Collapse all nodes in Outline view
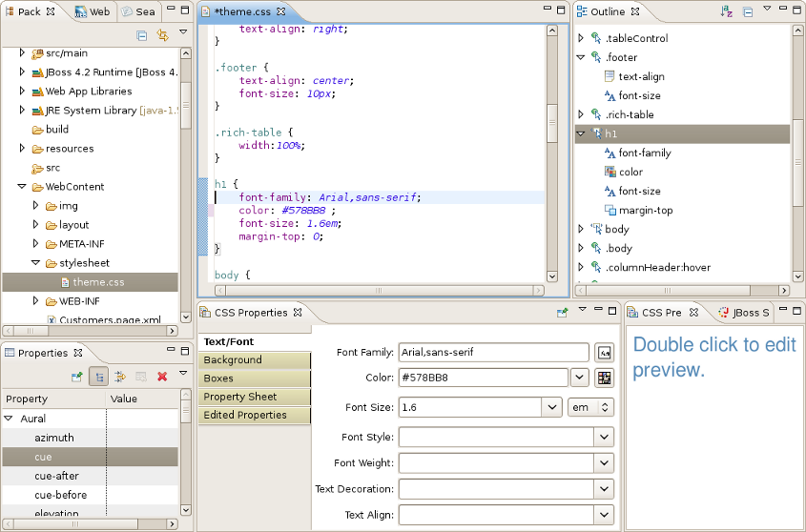This screenshot has height=532, width=806. click(748, 11)
